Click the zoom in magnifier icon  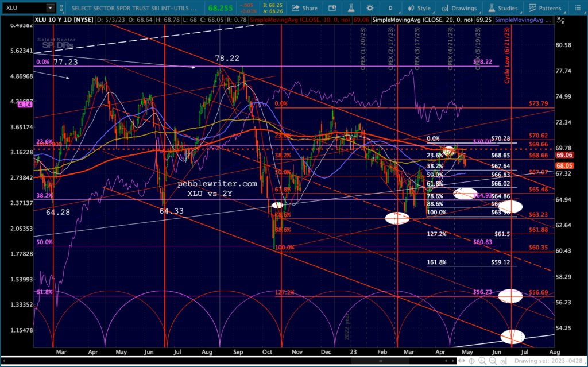(x=482, y=361)
